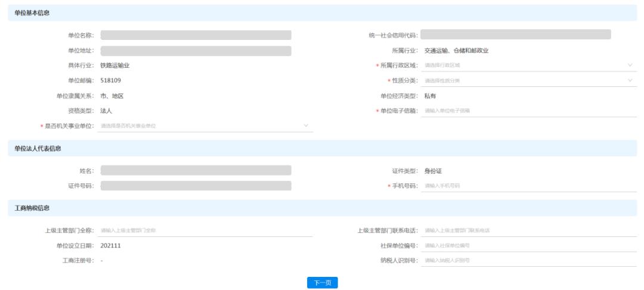Click the 单位法人代表信息 section header
The image size is (644, 290).
[38, 148]
